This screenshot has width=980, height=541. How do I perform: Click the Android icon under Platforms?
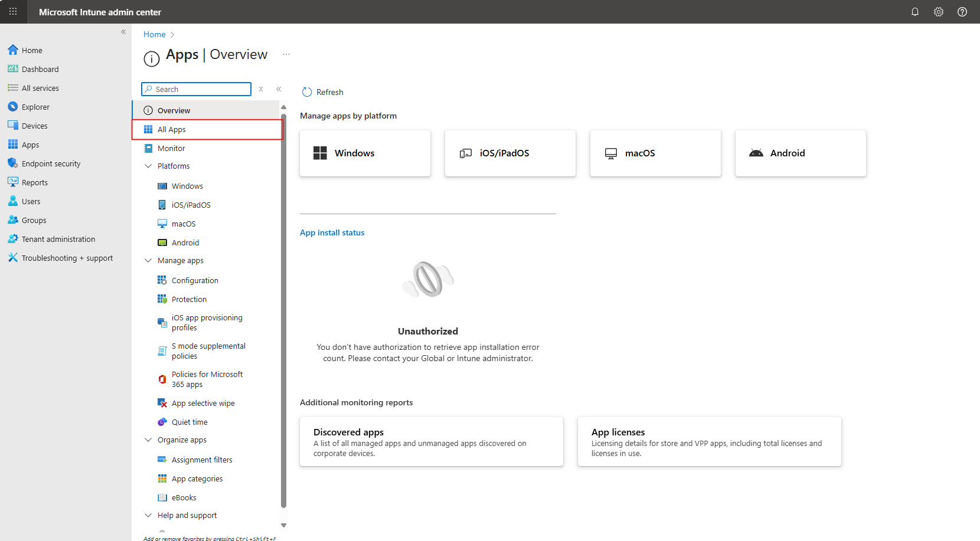pyautogui.click(x=162, y=242)
